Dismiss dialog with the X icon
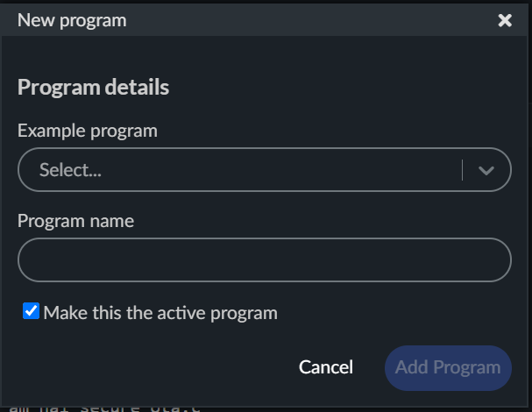Image resolution: width=532 pixels, height=412 pixels. click(505, 20)
